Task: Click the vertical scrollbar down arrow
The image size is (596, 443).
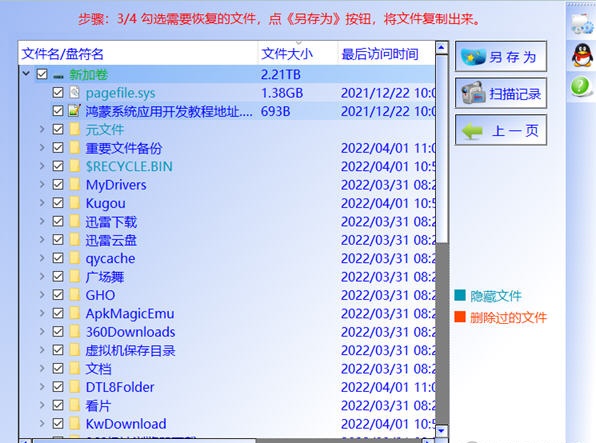Action: (441, 431)
